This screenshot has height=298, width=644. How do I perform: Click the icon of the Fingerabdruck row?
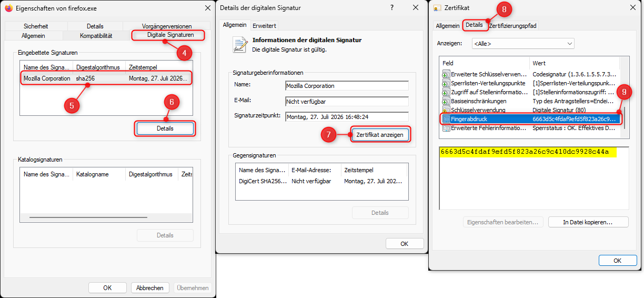[x=446, y=119]
